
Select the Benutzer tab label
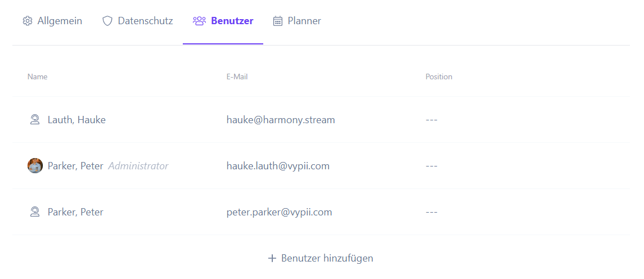(x=232, y=21)
